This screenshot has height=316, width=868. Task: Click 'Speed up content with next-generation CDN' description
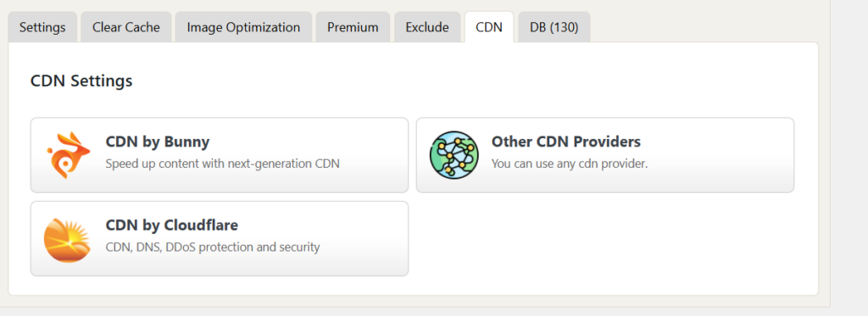(x=223, y=164)
